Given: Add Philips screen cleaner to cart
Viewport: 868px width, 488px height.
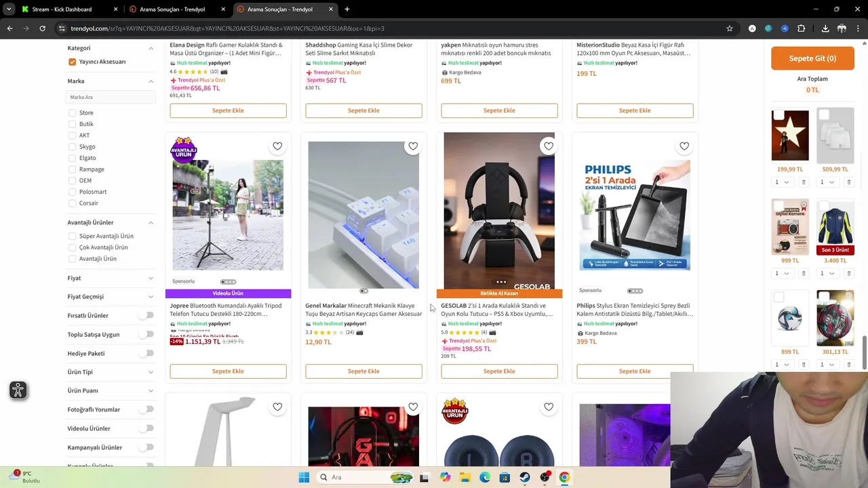Looking at the screenshot, I should coord(635,371).
